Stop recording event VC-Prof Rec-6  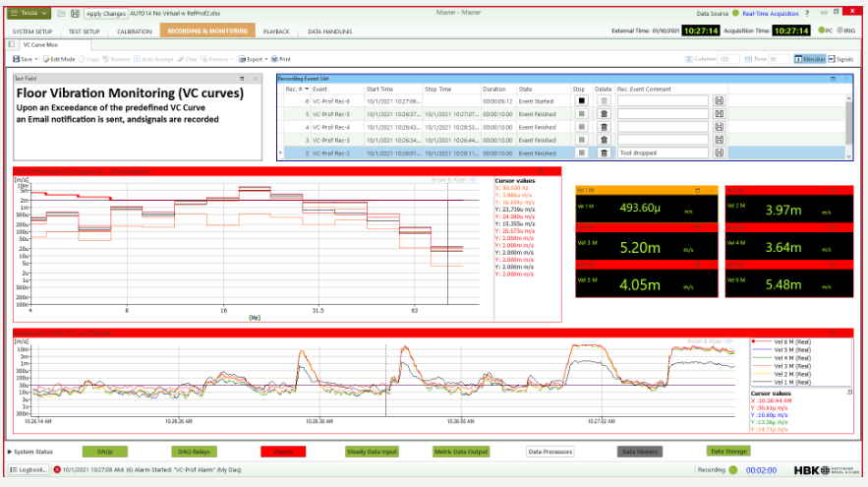[x=581, y=100]
